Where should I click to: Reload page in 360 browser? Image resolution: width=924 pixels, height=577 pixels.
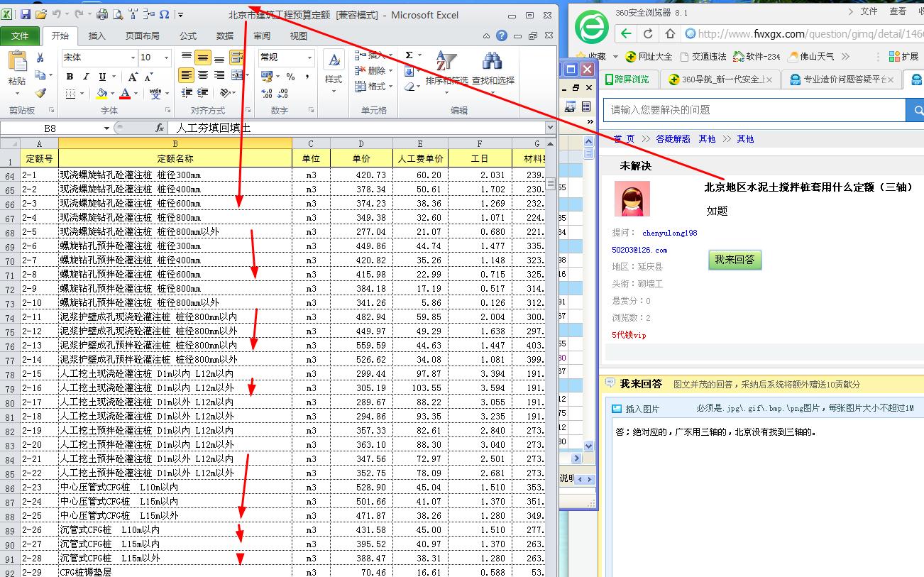648,33
